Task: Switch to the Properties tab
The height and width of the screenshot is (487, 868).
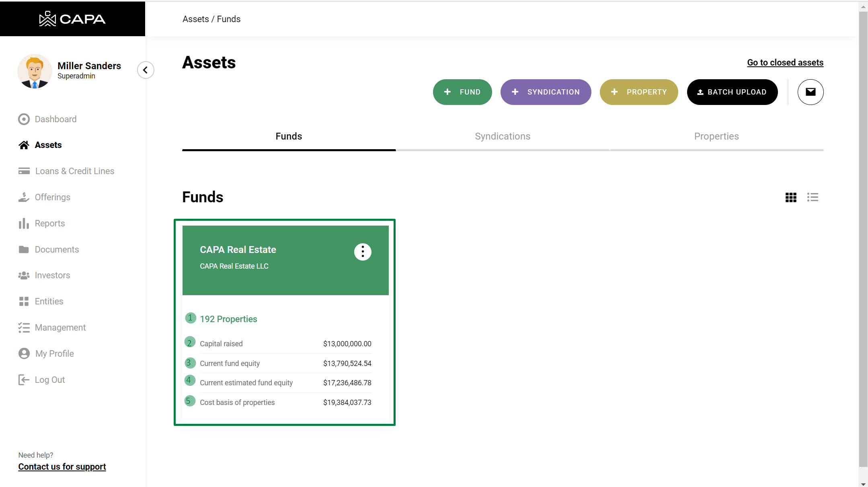Action: 716,136
